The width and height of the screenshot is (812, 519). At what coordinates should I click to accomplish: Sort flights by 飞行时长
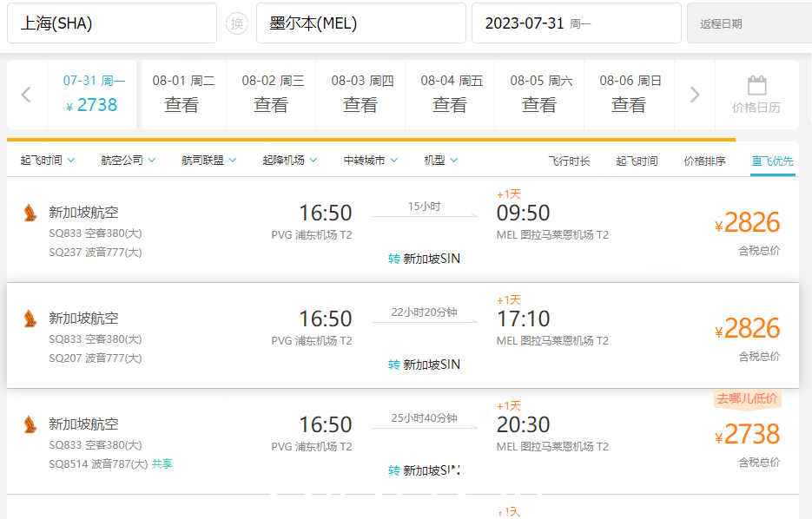(x=569, y=161)
